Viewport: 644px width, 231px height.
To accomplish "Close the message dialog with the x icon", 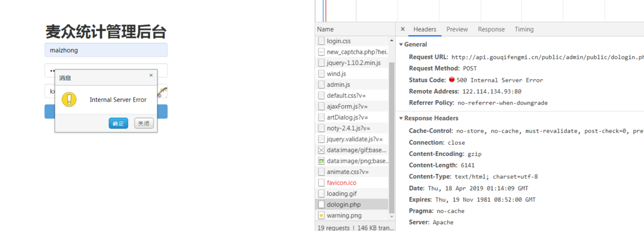I will pyautogui.click(x=151, y=76).
